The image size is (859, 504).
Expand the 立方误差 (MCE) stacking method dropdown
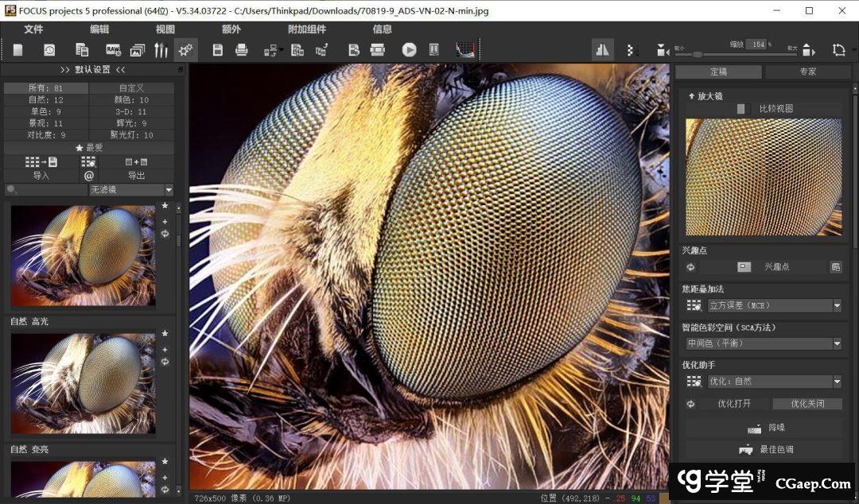tap(837, 305)
